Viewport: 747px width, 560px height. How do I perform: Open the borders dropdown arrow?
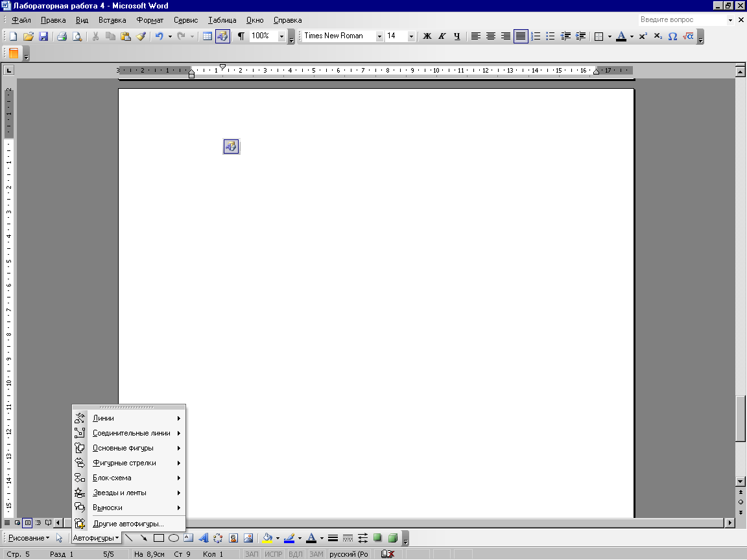coord(610,36)
